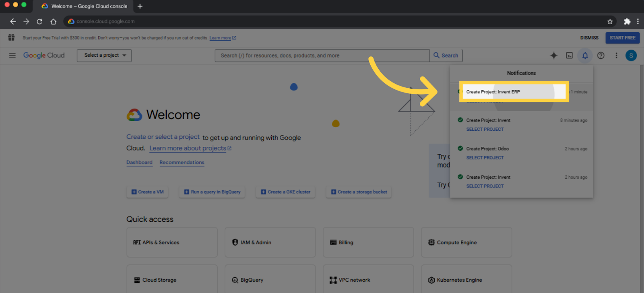Click Create a storage bucket button
Viewport: 644px width, 293px height.
click(359, 192)
